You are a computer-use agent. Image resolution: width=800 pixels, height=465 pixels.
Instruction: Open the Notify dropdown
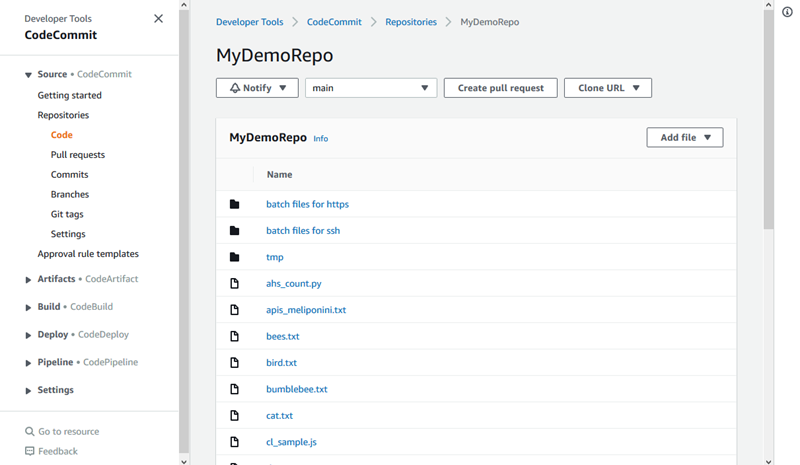click(x=257, y=88)
